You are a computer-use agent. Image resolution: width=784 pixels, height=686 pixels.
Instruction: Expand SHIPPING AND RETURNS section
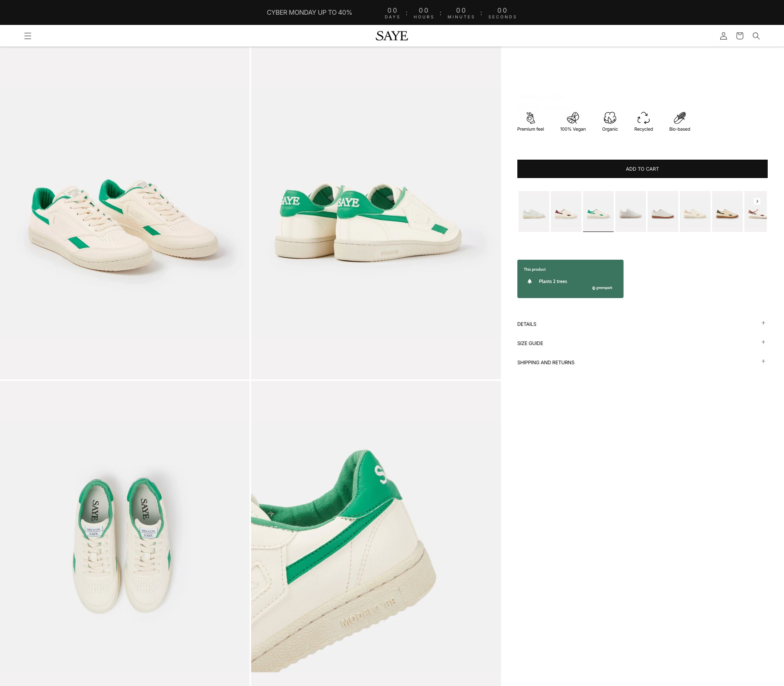[642, 362]
